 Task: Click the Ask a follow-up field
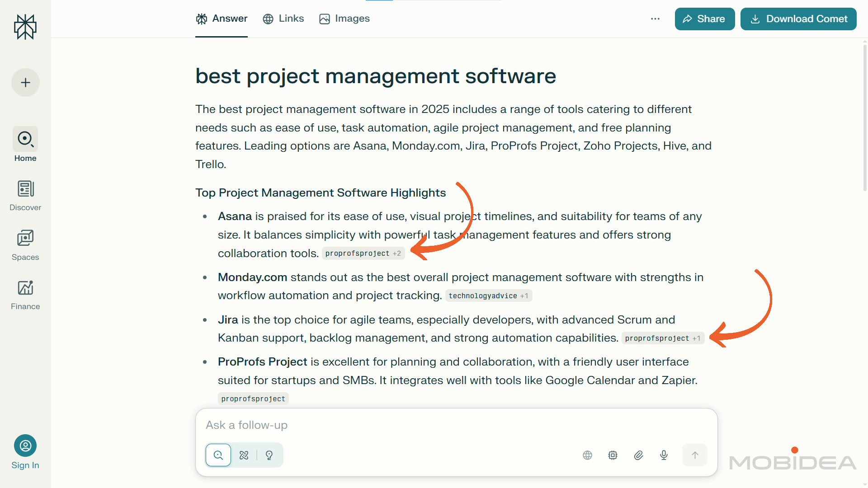point(456,425)
